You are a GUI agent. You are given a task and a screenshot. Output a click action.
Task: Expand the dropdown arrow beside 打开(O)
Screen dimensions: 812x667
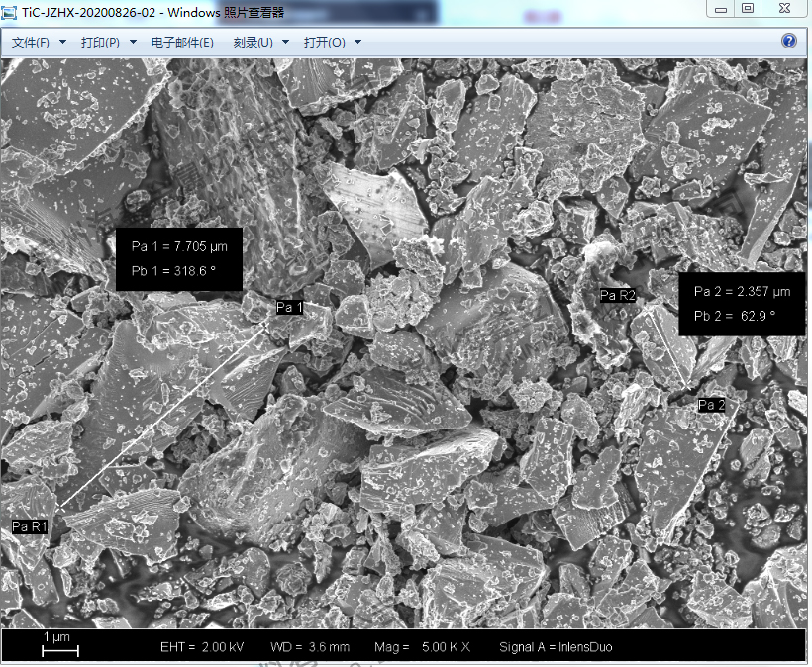click(x=357, y=43)
